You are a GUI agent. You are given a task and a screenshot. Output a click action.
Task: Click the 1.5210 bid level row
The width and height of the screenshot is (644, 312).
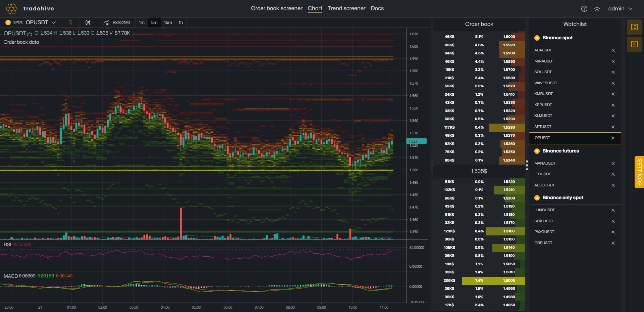click(x=479, y=190)
